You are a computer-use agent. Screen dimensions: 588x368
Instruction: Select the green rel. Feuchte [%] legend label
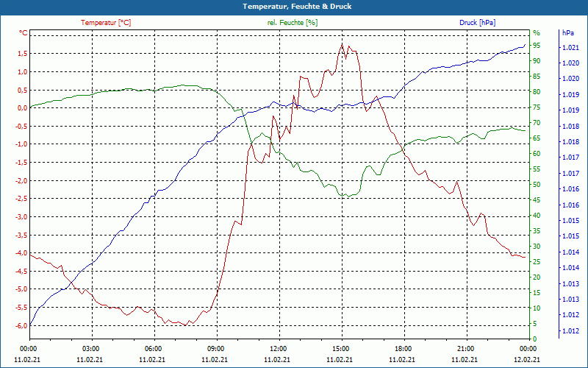coord(292,23)
